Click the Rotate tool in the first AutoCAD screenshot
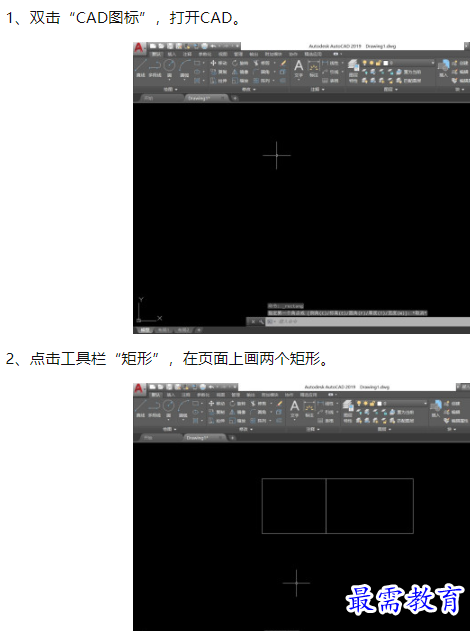 pos(240,63)
